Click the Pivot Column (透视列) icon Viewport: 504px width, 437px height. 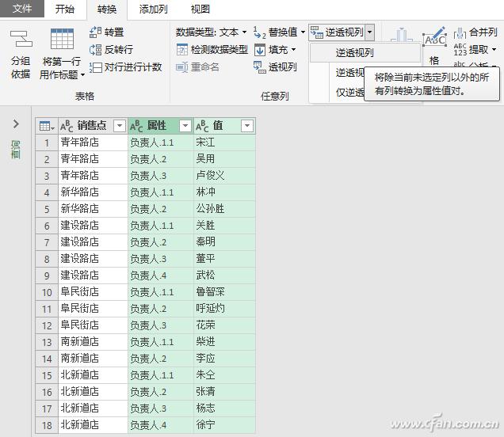tap(260, 67)
